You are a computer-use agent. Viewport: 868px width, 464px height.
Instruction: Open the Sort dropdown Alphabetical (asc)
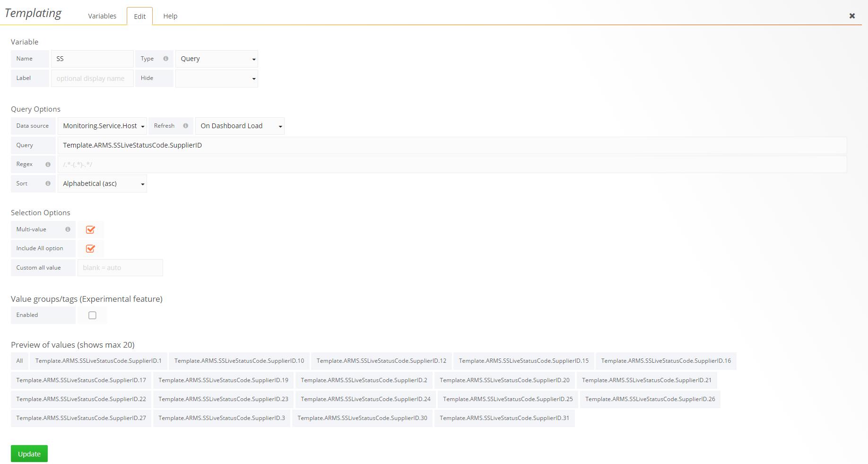pyautogui.click(x=102, y=184)
